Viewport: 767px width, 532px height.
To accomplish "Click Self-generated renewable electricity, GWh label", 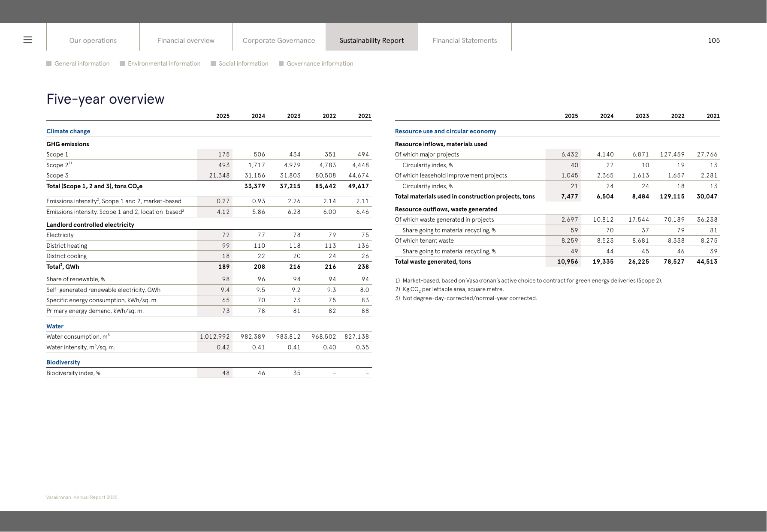I will click(x=103, y=290).
